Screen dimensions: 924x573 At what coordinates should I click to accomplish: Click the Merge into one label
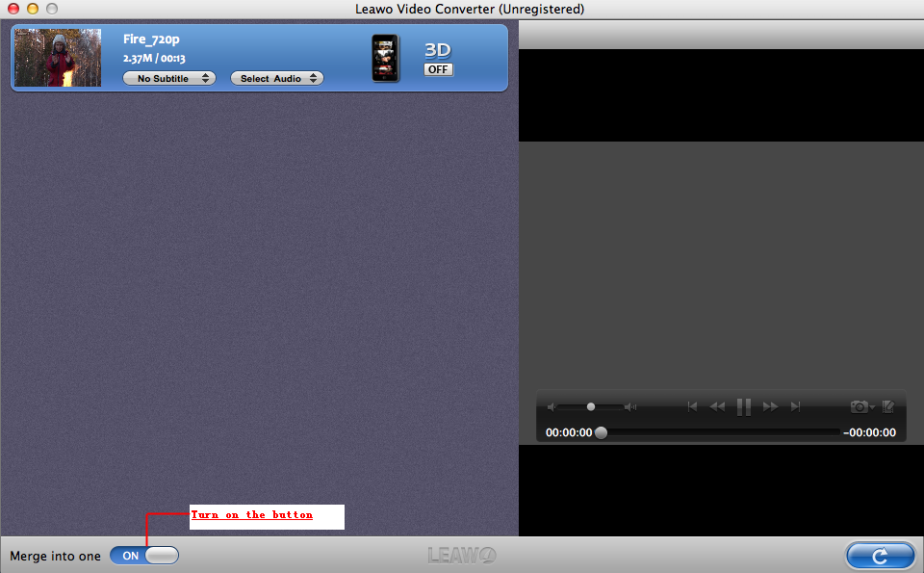coord(56,556)
